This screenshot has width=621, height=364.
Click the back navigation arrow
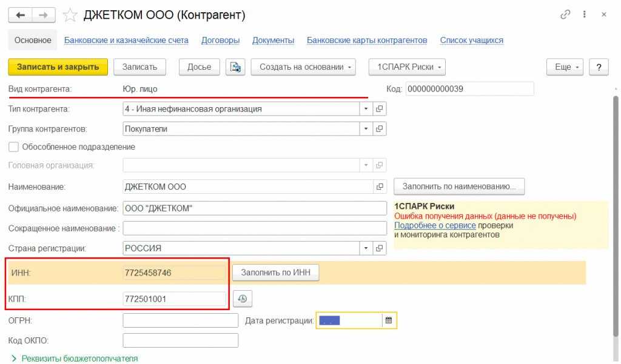21,15
